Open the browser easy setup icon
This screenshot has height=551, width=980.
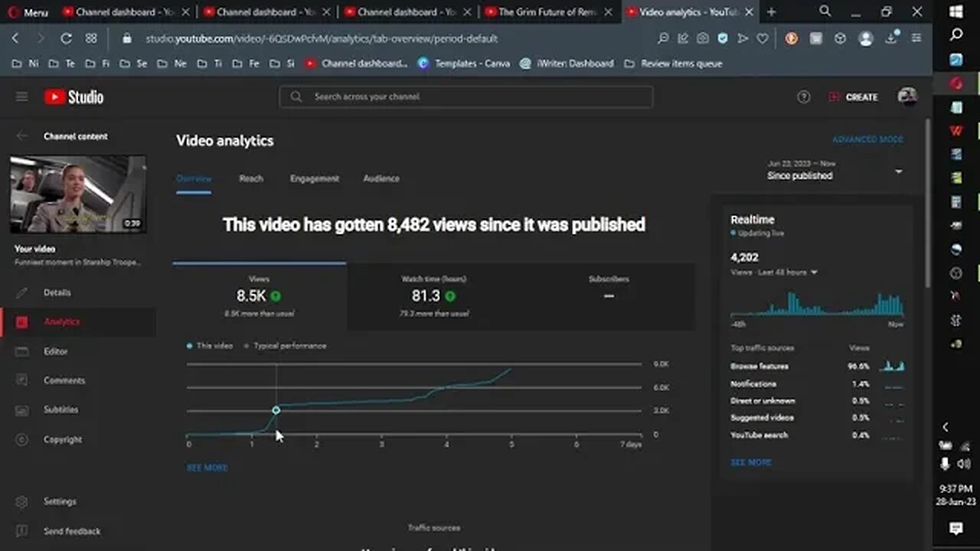point(916,38)
